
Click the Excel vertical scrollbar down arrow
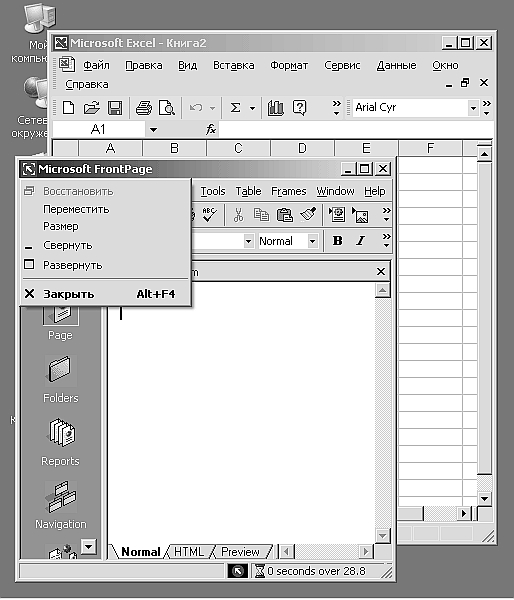click(485, 498)
